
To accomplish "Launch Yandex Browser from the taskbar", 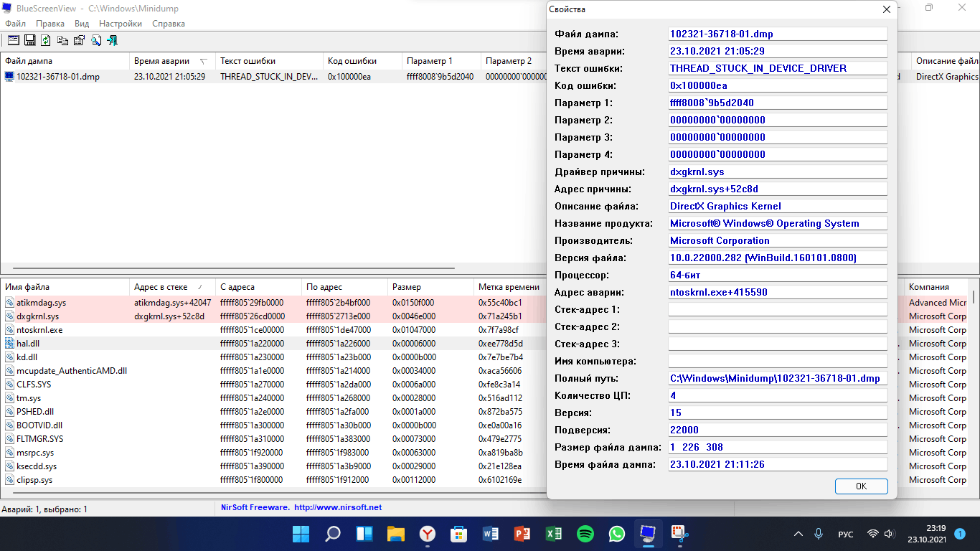I will (x=428, y=534).
